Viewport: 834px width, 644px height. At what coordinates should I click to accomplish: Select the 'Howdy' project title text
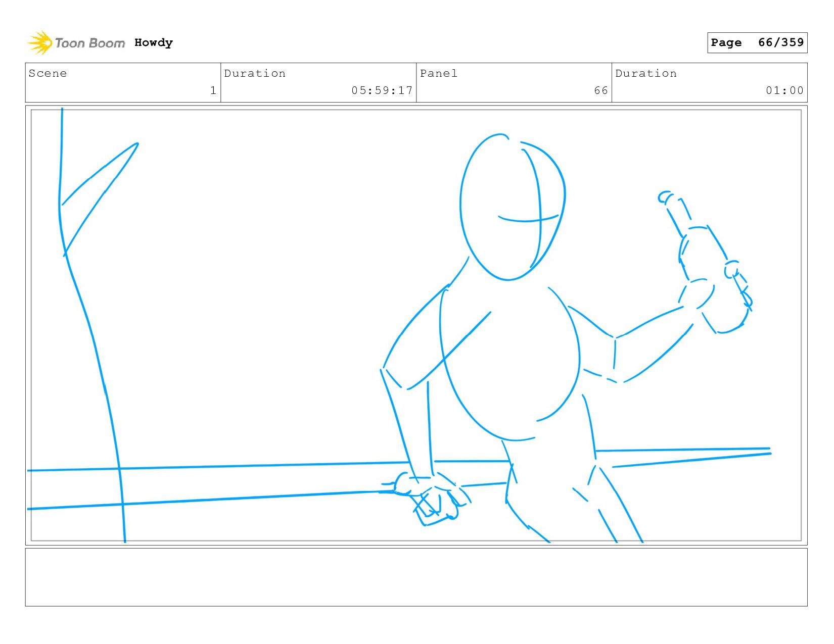154,43
